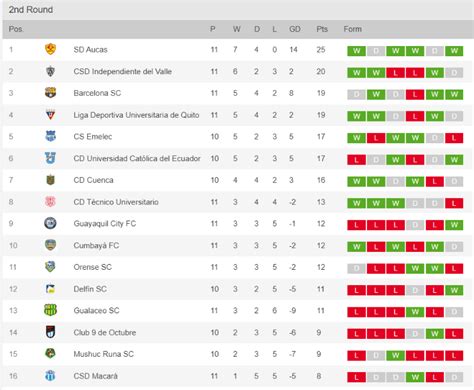Open the CSD Independiente del Valle team link

pos(123,71)
